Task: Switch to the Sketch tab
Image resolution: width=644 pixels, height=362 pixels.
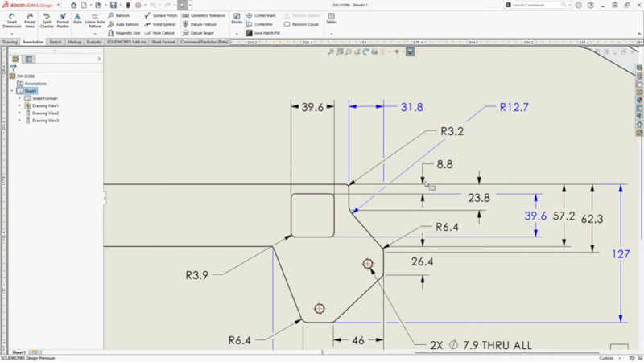Action: pyautogui.click(x=55, y=42)
